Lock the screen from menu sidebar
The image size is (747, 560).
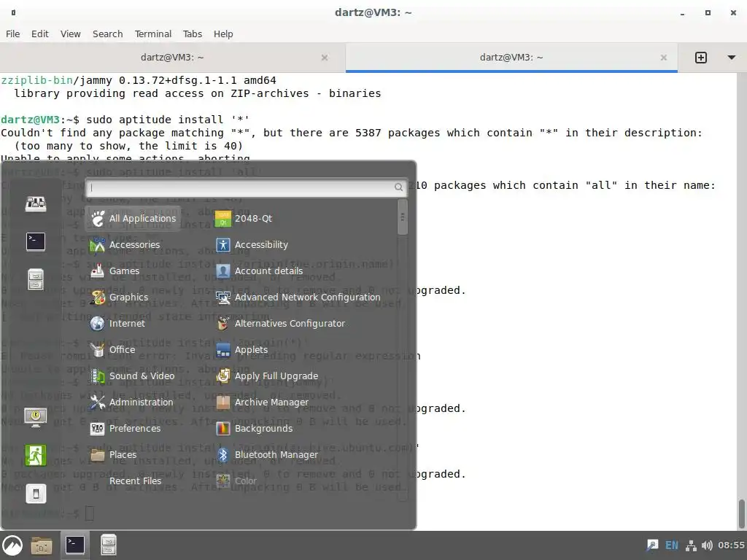(x=36, y=418)
